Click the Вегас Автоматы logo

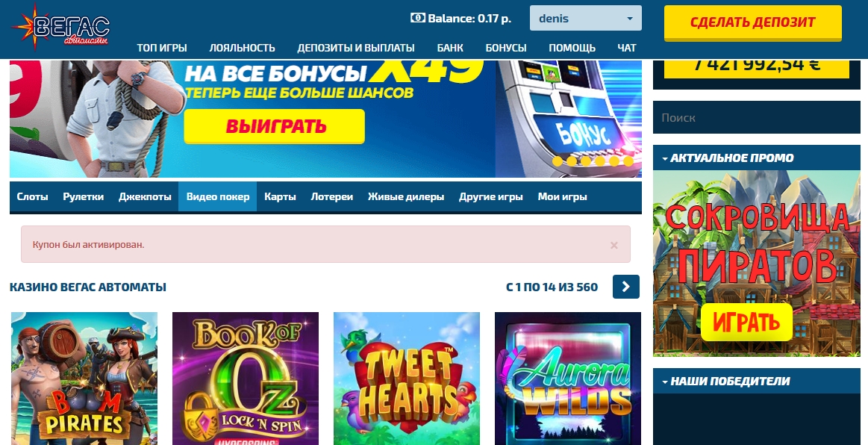[x=61, y=28]
